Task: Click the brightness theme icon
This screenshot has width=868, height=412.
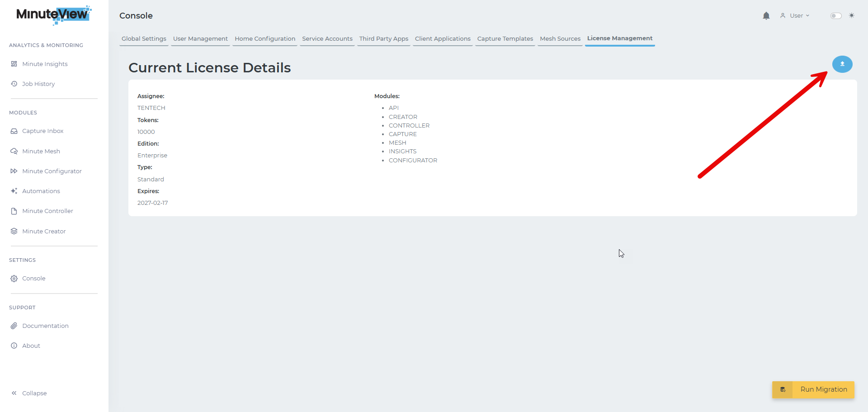Action: (852, 15)
